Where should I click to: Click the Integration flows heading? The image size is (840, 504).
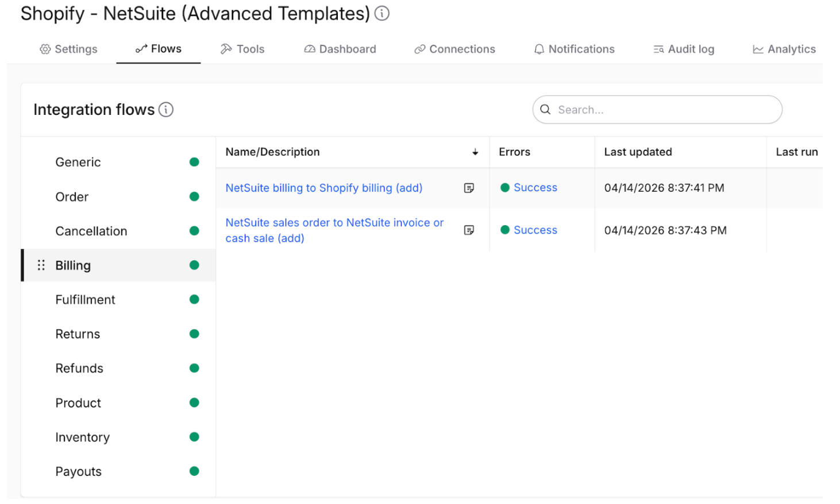(94, 109)
